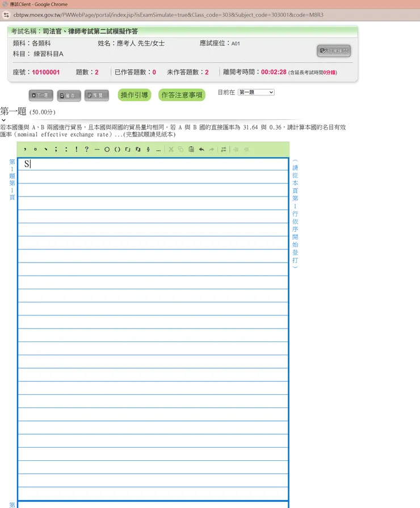This screenshot has height=508, width=420.
Task: Click the site info icon in address bar
Action: pyautogui.click(x=6, y=15)
